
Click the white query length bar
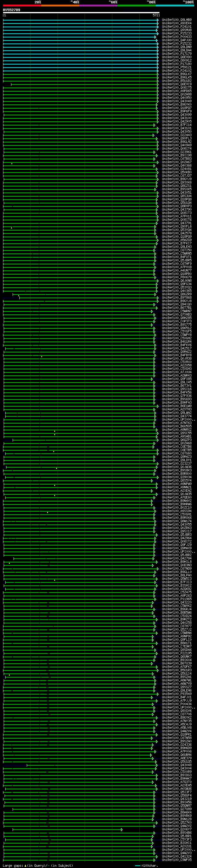(81, 13)
